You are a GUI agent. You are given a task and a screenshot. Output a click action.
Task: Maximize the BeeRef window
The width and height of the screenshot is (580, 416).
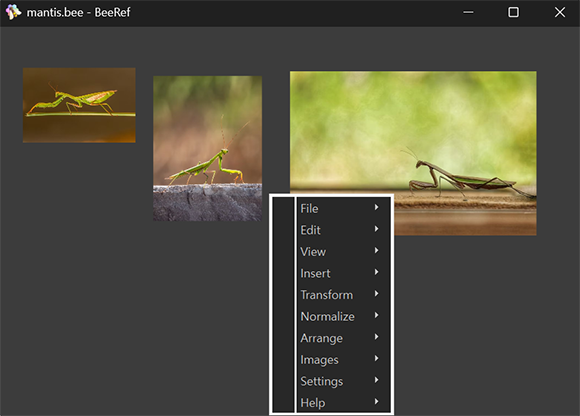pyautogui.click(x=513, y=12)
